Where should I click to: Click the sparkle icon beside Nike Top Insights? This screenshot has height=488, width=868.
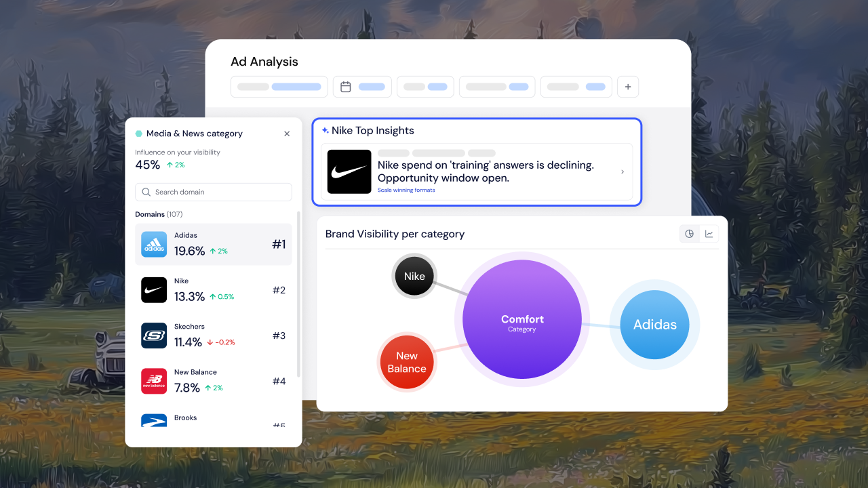coord(325,131)
